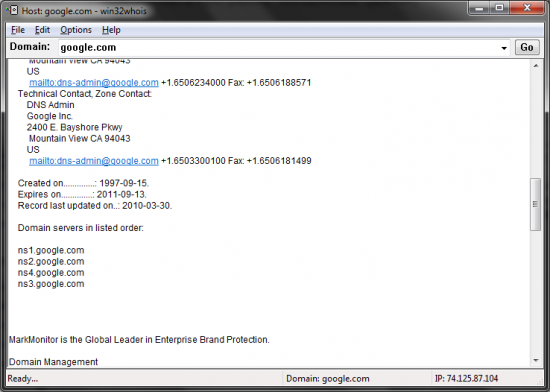Click the ns3.google.com entry

51,284
